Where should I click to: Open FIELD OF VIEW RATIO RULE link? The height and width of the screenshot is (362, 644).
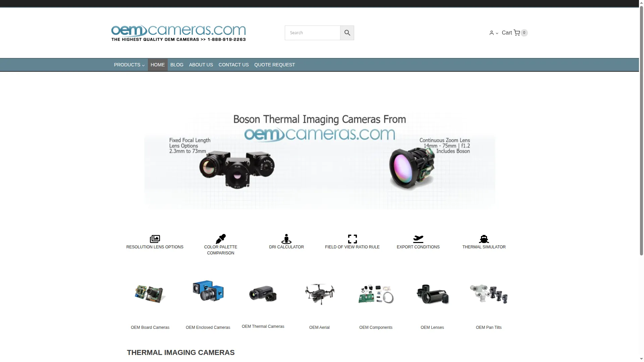(352, 247)
